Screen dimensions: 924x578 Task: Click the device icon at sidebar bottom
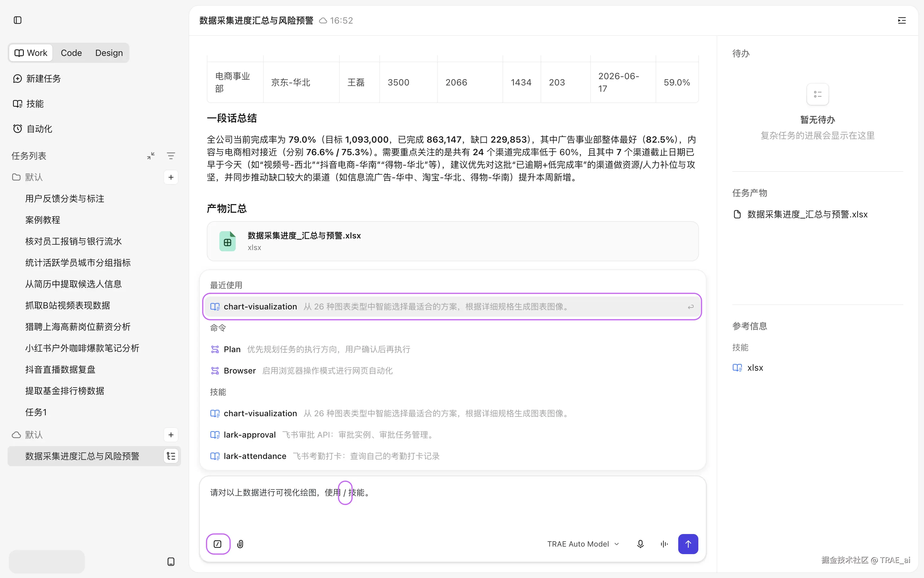(x=171, y=561)
